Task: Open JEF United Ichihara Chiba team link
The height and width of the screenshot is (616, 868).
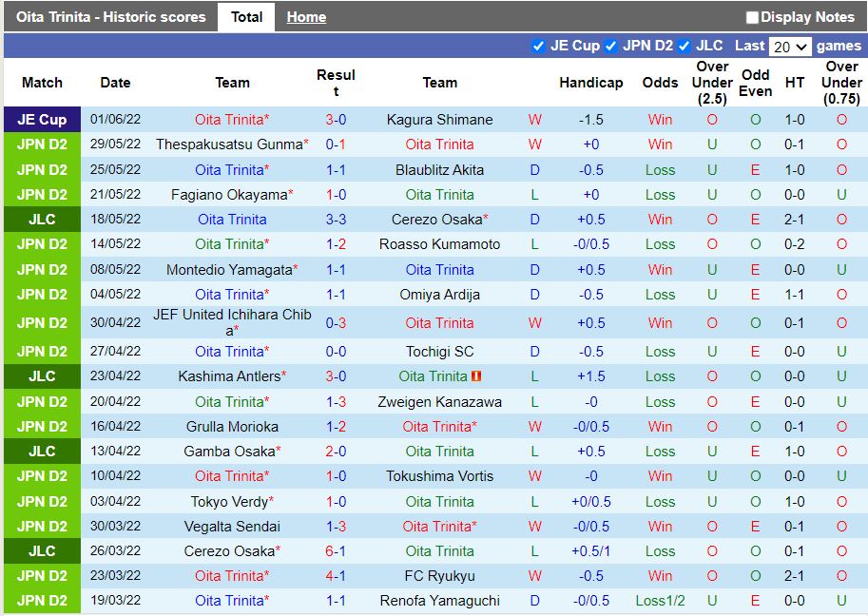Action: pos(232,322)
